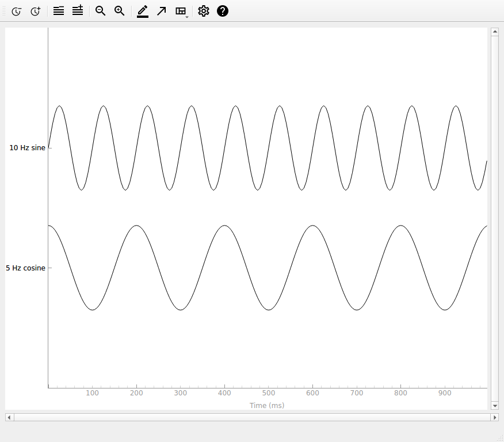Click the increase time duration clock icon
Screen dimensions: 504x442
(x=35, y=12)
